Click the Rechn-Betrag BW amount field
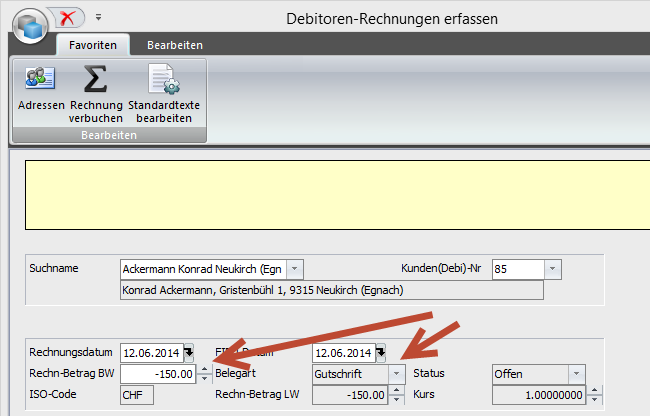Viewport: 650px width, 416px height. pos(158,373)
